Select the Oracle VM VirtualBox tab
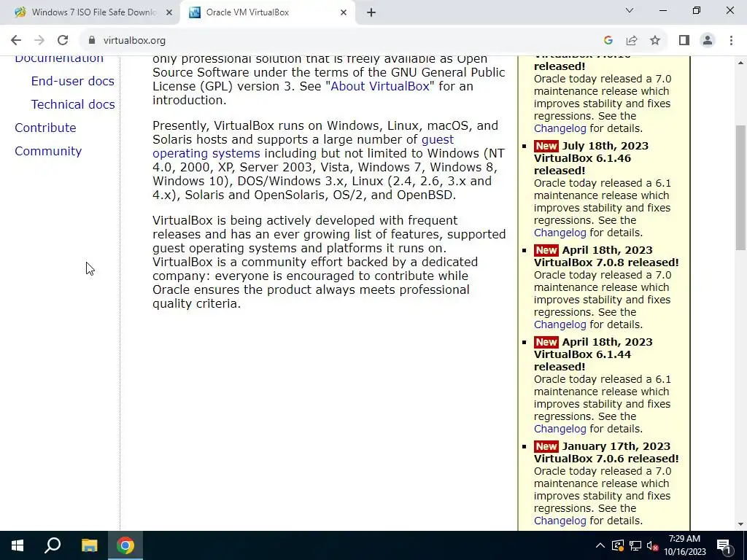Screen dimensions: 747x560 coord(268,13)
